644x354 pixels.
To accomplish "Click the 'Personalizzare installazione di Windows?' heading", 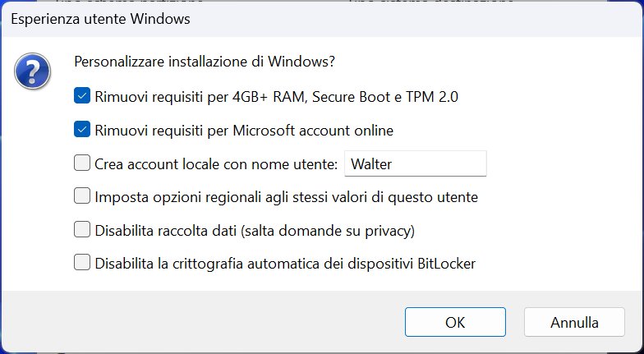I will point(205,62).
